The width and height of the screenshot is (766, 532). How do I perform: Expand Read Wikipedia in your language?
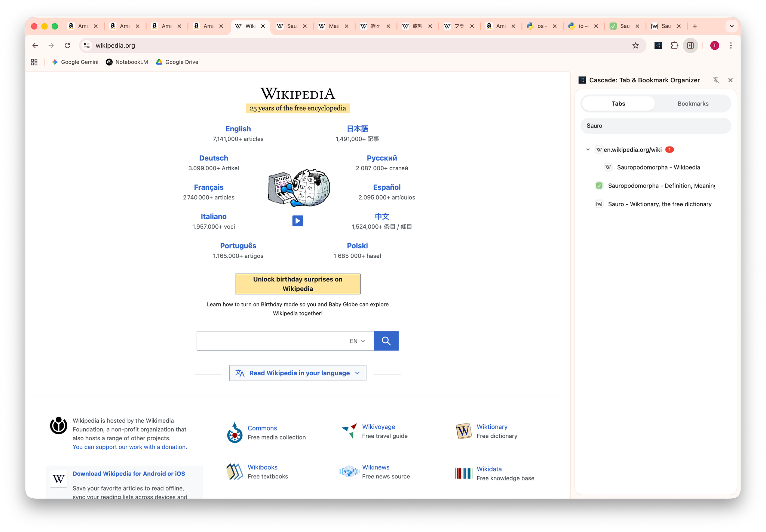pos(297,373)
